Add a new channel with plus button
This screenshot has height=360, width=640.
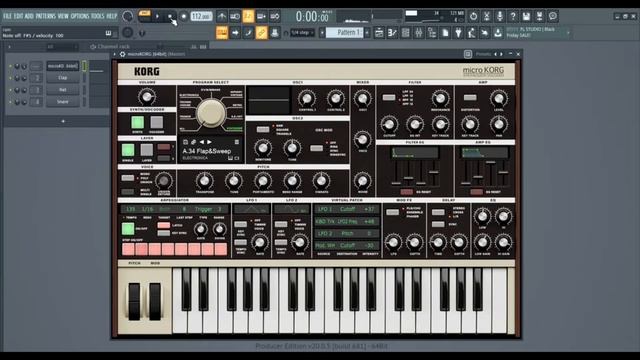click(x=63, y=121)
